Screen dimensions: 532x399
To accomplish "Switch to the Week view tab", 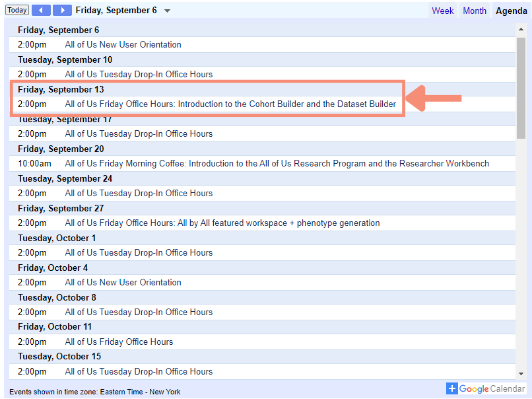I will tap(442, 11).
